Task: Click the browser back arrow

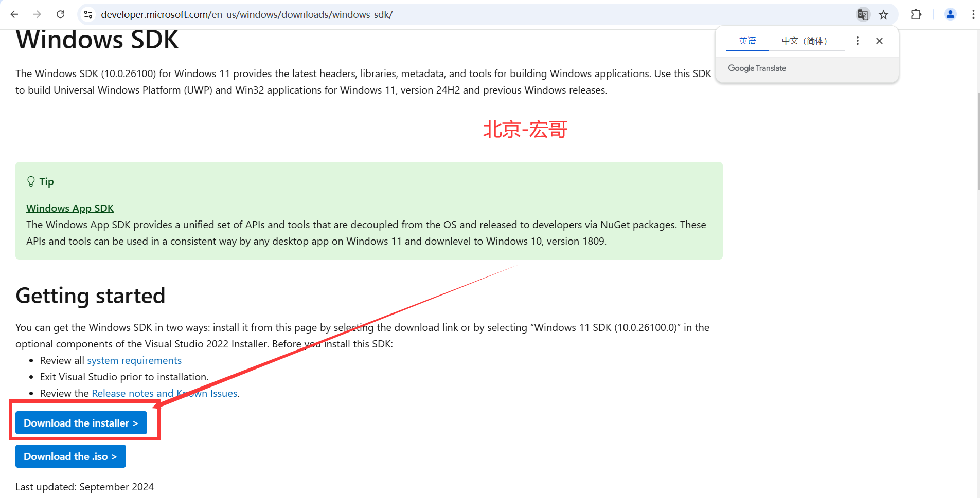Action: (x=14, y=14)
